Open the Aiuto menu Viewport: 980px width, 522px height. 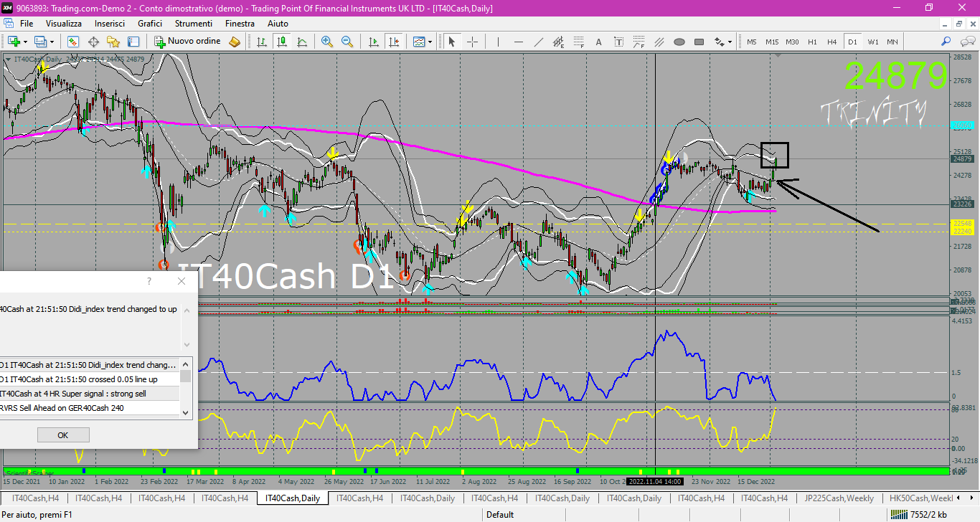pyautogui.click(x=278, y=24)
